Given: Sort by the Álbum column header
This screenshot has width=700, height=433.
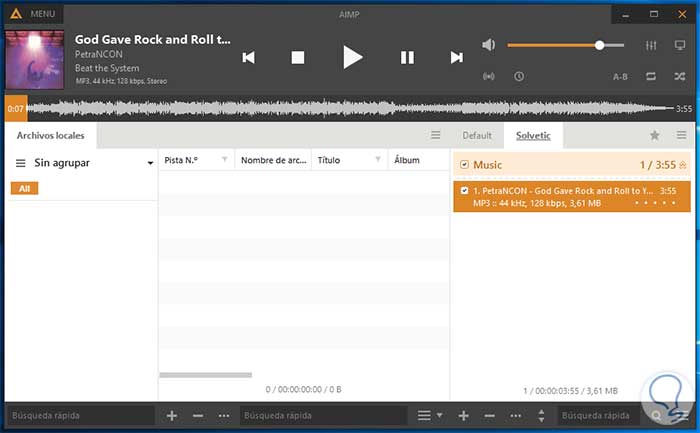Looking at the screenshot, I should [x=406, y=160].
